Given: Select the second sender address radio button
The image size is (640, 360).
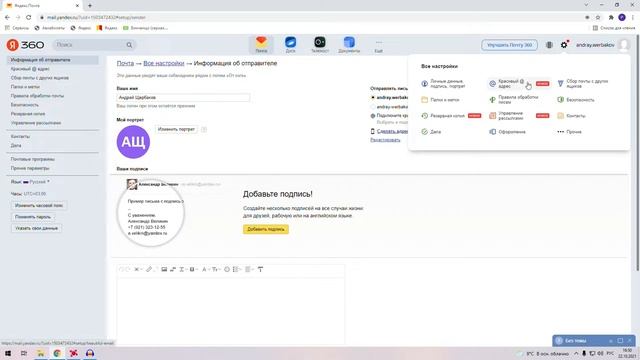Looking at the screenshot, I should [373, 107].
